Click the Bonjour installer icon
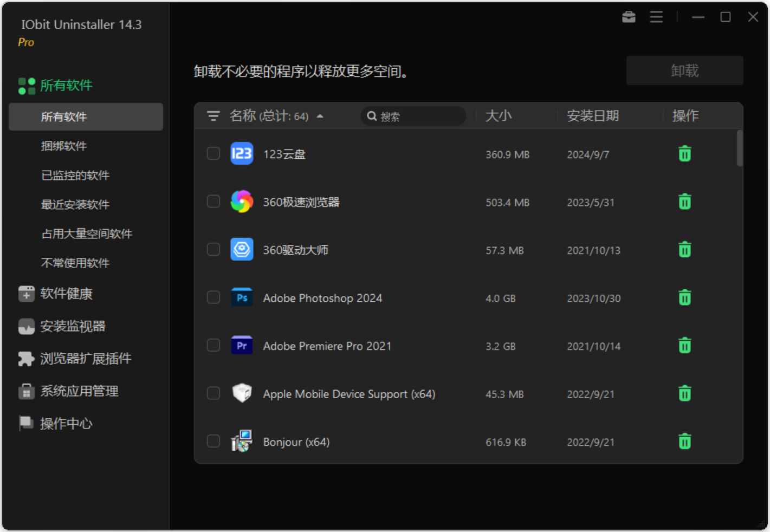 pyautogui.click(x=242, y=442)
